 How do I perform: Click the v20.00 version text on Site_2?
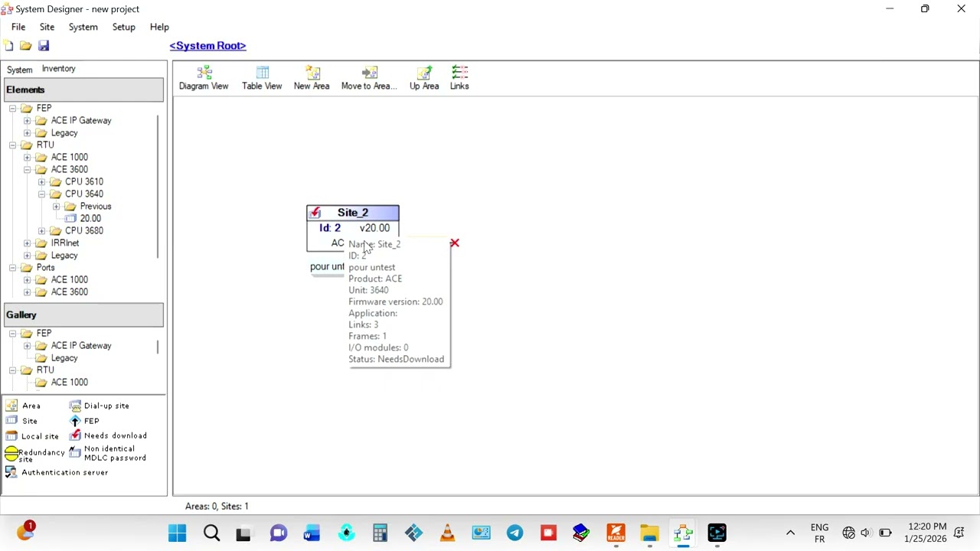click(x=374, y=227)
